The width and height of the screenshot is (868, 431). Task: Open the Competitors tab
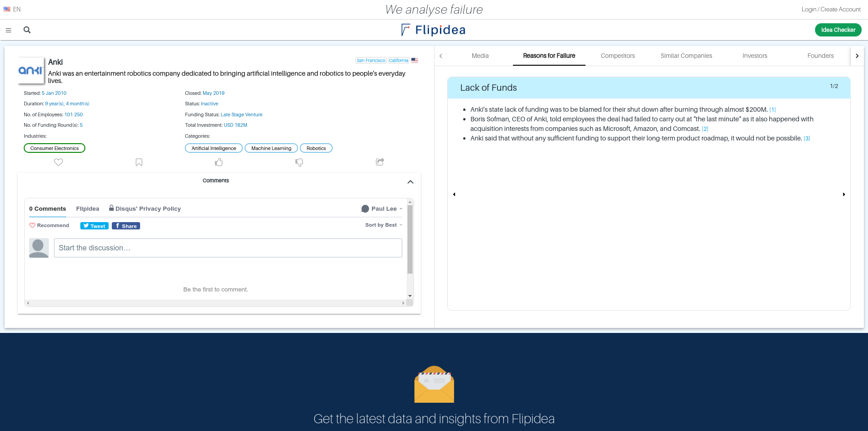(x=617, y=56)
